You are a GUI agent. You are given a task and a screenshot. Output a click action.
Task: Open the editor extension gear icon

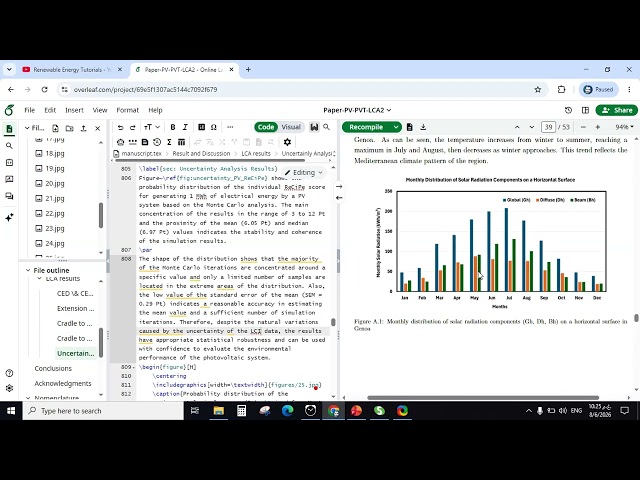click(287, 142)
